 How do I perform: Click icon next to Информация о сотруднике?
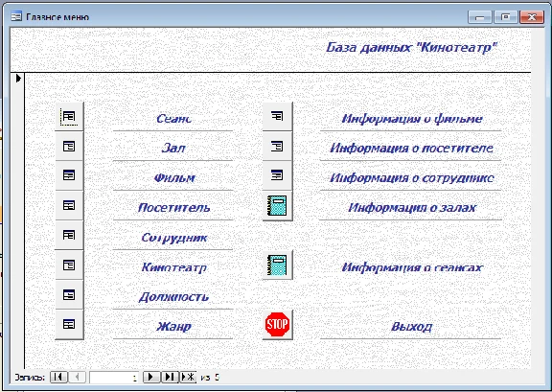tap(277, 175)
